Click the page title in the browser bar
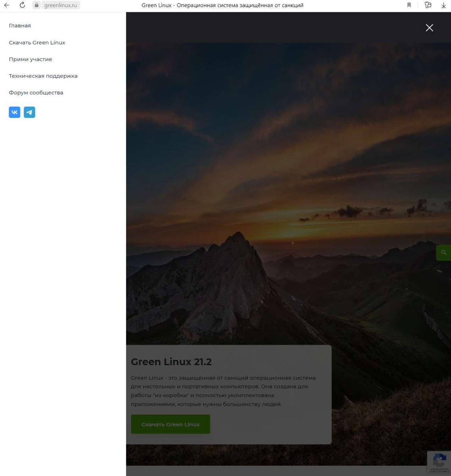The width and height of the screenshot is (451, 476). pyautogui.click(x=223, y=5)
